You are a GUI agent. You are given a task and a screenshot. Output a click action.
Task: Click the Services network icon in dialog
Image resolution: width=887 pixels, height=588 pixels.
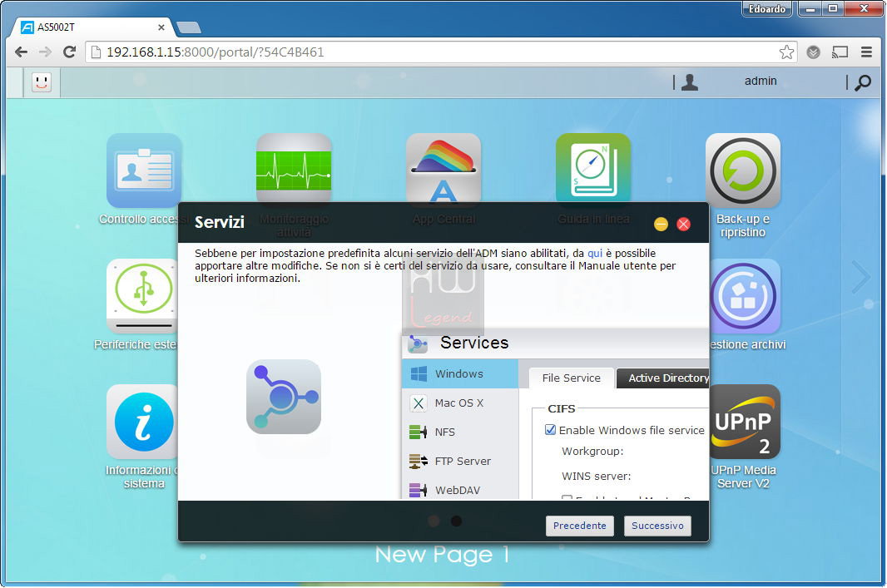(284, 397)
